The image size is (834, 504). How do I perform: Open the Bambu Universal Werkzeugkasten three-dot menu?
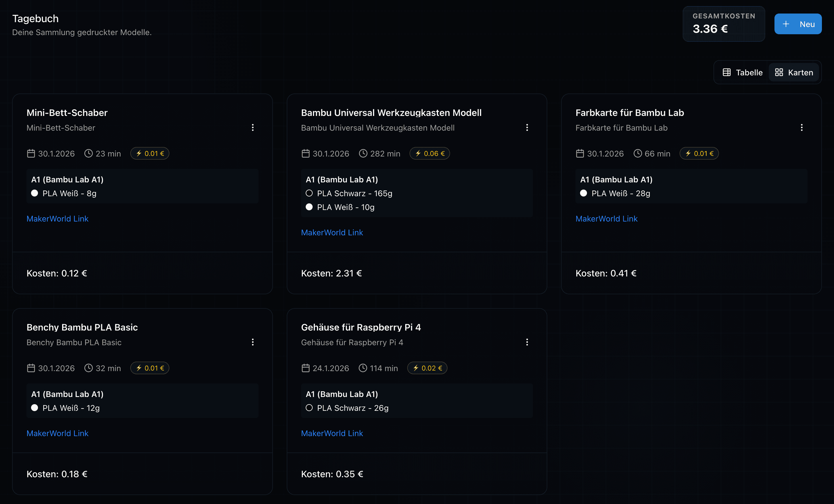click(x=527, y=127)
